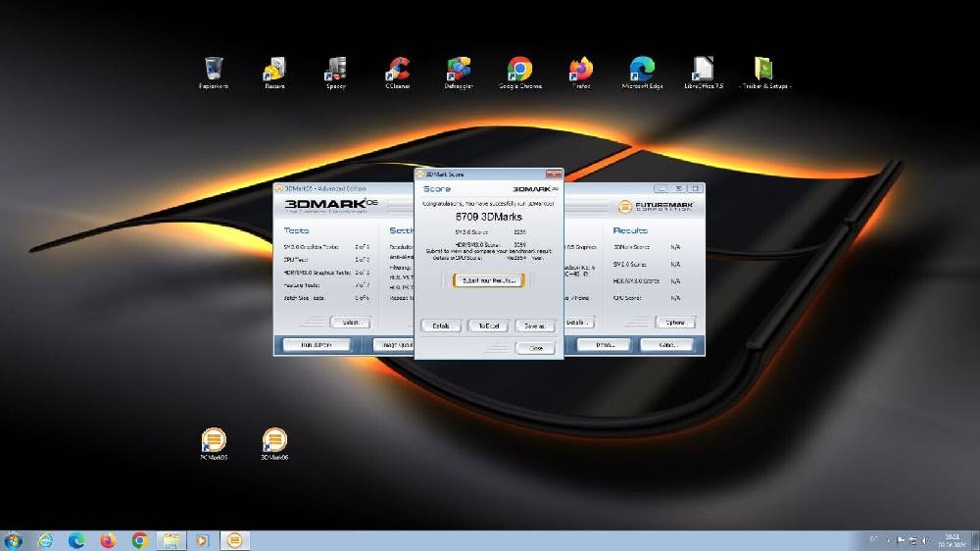Export results with To Excel button
The image size is (980, 551).
tap(489, 326)
